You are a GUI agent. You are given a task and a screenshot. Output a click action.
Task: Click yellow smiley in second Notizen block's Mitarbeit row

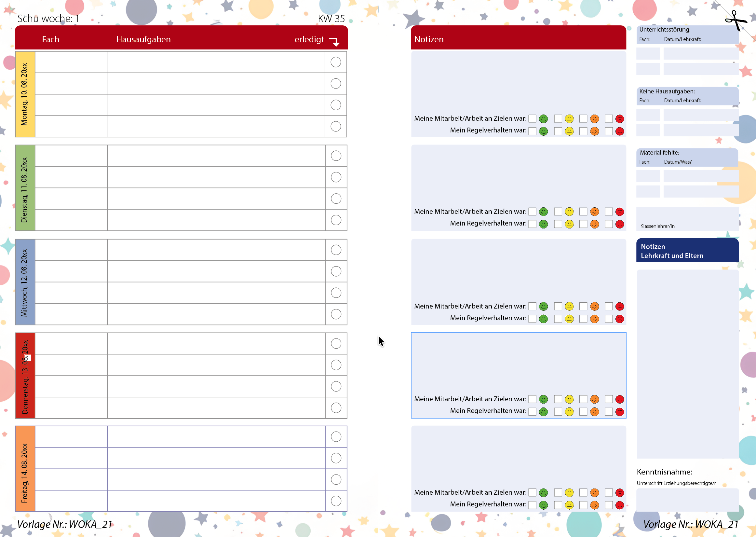pyautogui.click(x=569, y=212)
